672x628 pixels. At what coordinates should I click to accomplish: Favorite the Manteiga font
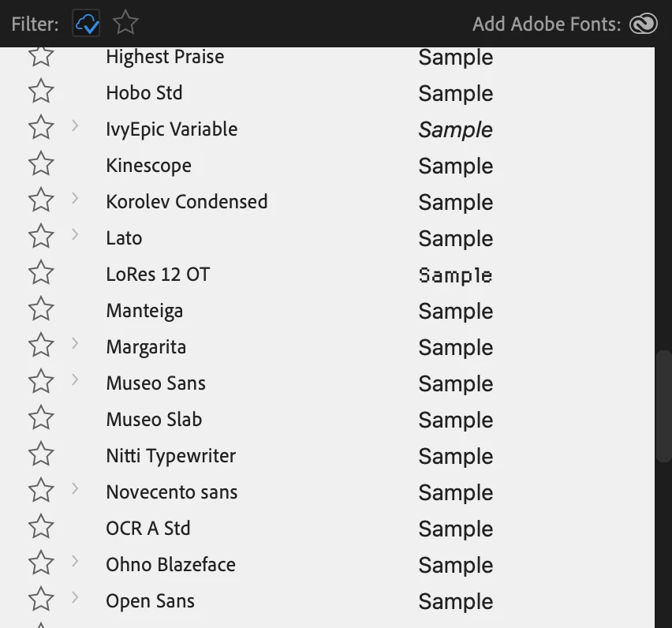point(41,310)
